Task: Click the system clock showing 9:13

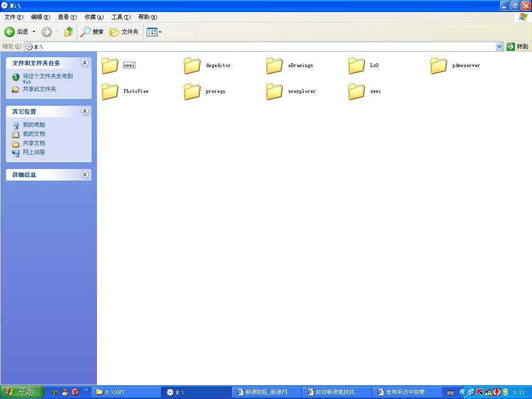Action: [x=519, y=392]
